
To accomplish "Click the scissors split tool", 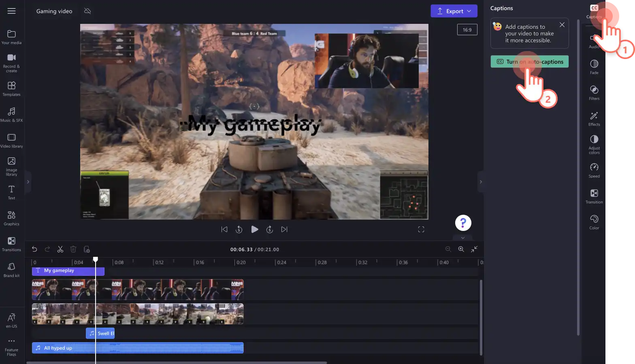I will [60, 249].
